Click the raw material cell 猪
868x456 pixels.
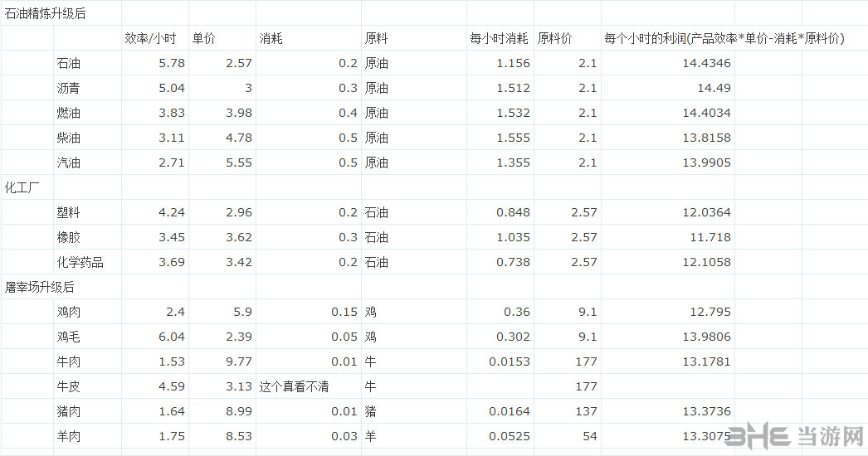(370, 412)
